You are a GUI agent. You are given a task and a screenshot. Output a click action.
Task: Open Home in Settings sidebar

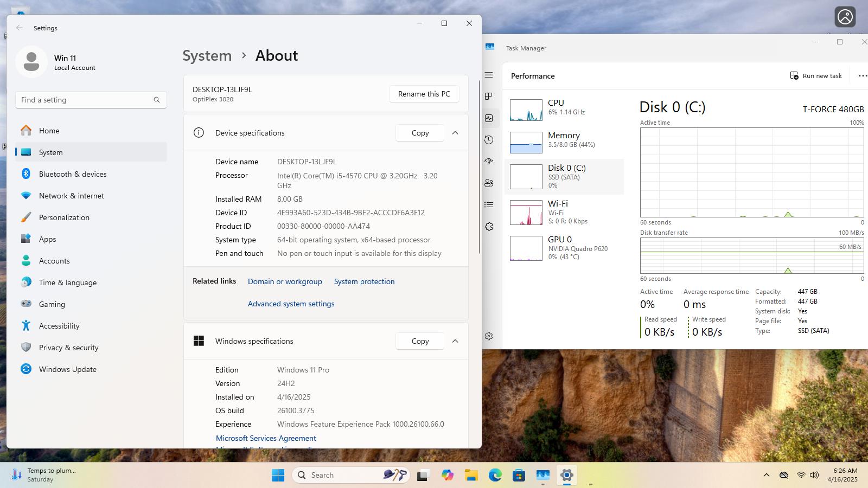[x=91, y=131]
